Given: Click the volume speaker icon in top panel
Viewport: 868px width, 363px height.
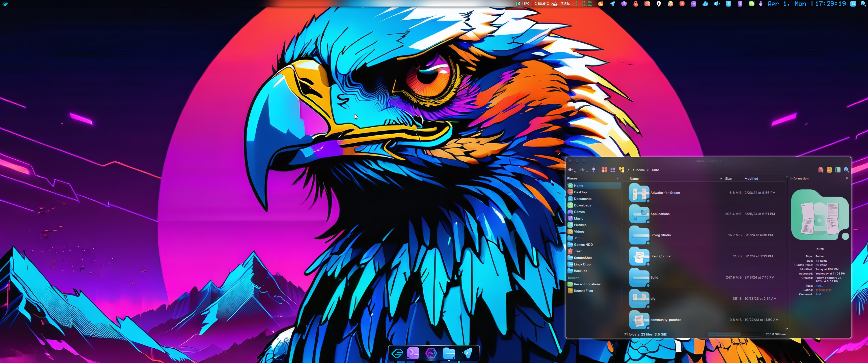Looking at the screenshot, I should pyautogui.click(x=717, y=4).
